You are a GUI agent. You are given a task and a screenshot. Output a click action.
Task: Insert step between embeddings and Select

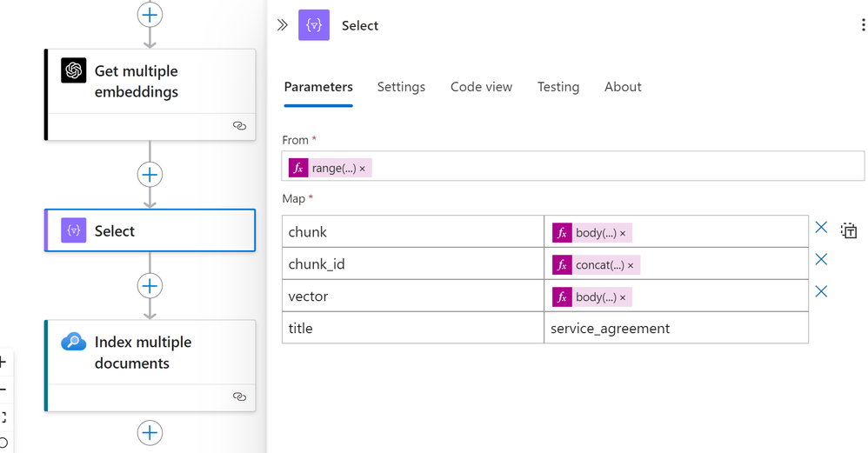(x=150, y=175)
